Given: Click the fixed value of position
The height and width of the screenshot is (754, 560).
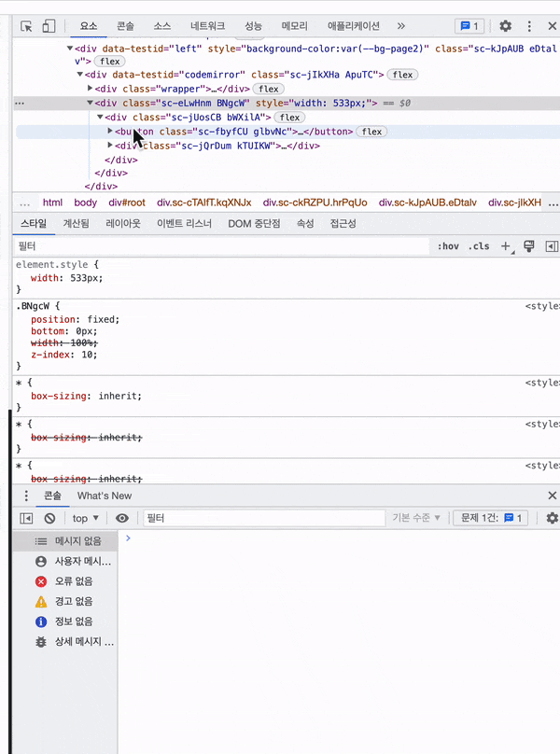Looking at the screenshot, I should (x=102, y=319).
